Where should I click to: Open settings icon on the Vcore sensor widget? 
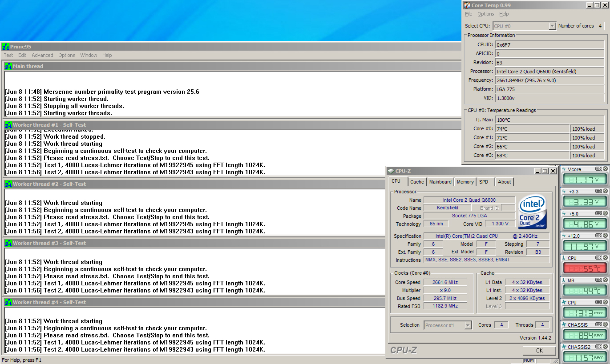598,169
